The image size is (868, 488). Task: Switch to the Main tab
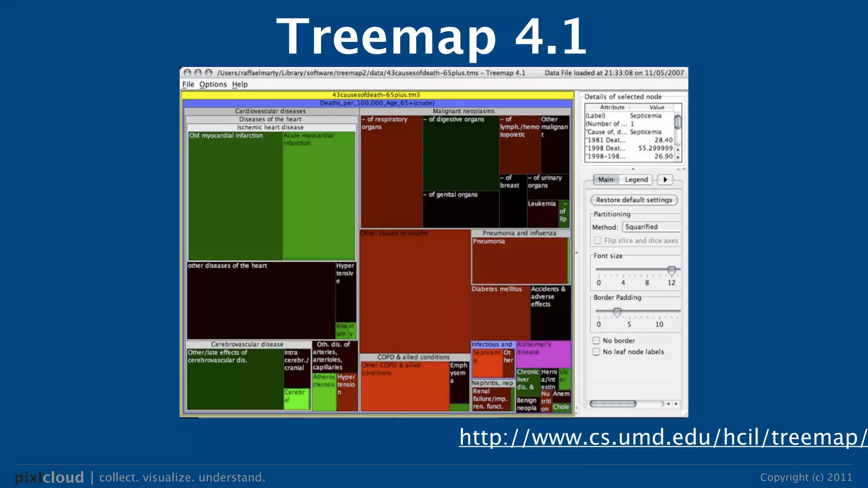tap(606, 180)
